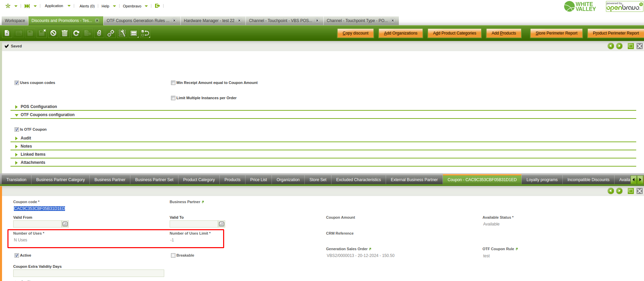The width and height of the screenshot is (644, 281).
Task: Click the grayed-out export document icon
Action: click(x=88, y=33)
